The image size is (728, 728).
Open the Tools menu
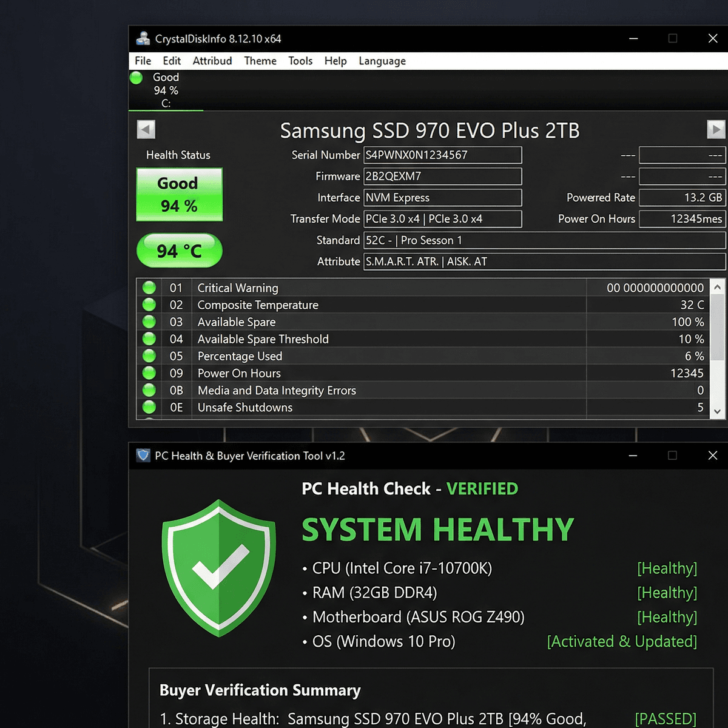(x=300, y=61)
